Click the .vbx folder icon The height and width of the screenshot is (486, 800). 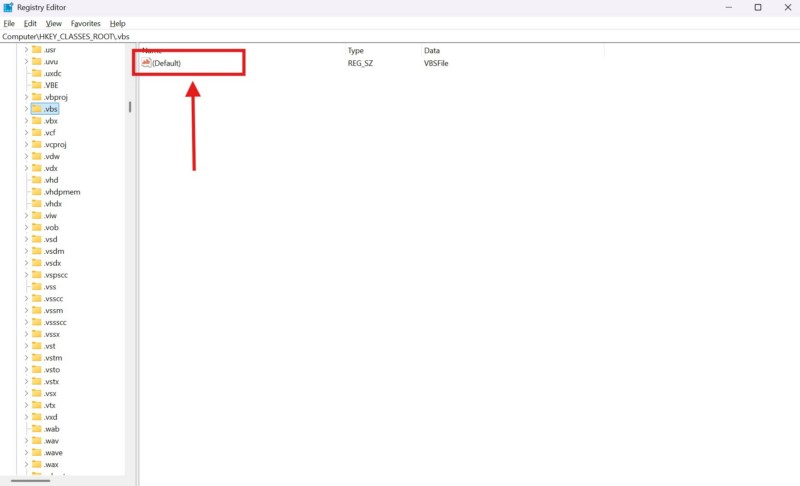37,120
